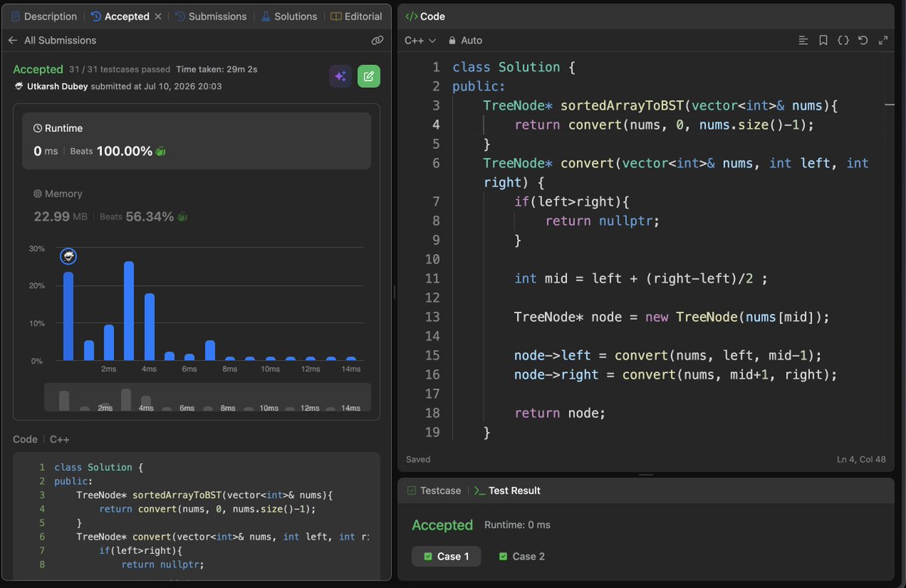Click the Time taken: 29m 2s text
Viewport: 906px width, 588px height.
(x=217, y=69)
